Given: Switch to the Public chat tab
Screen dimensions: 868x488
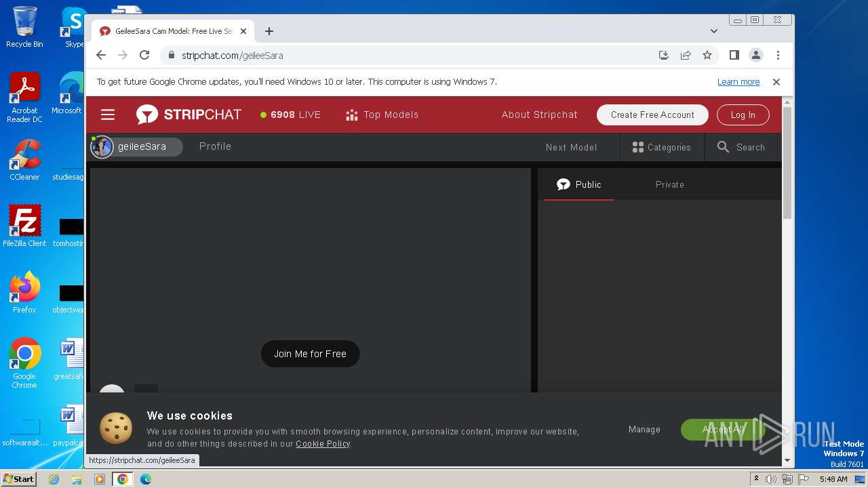Looking at the screenshot, I should (579, 184).
